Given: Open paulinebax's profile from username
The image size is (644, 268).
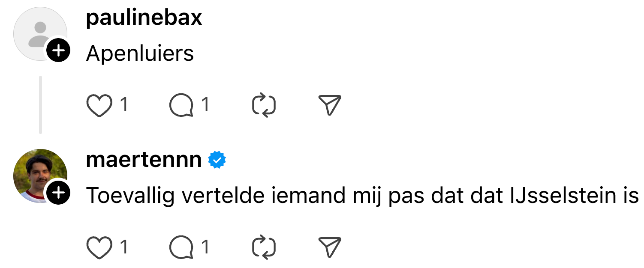Looking at the screenshot, I should [x=144, y=18].
